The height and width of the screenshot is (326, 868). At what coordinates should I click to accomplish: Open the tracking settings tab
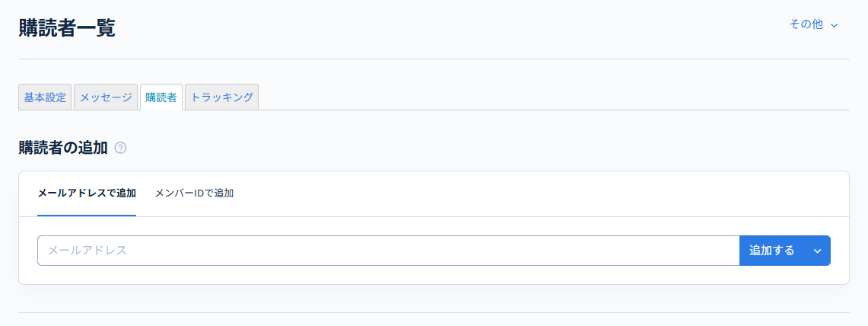click(x=221, y=97)
